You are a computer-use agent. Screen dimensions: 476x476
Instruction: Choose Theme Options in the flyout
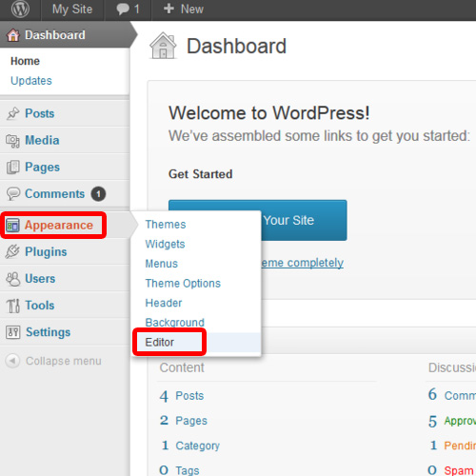[183, 284]
